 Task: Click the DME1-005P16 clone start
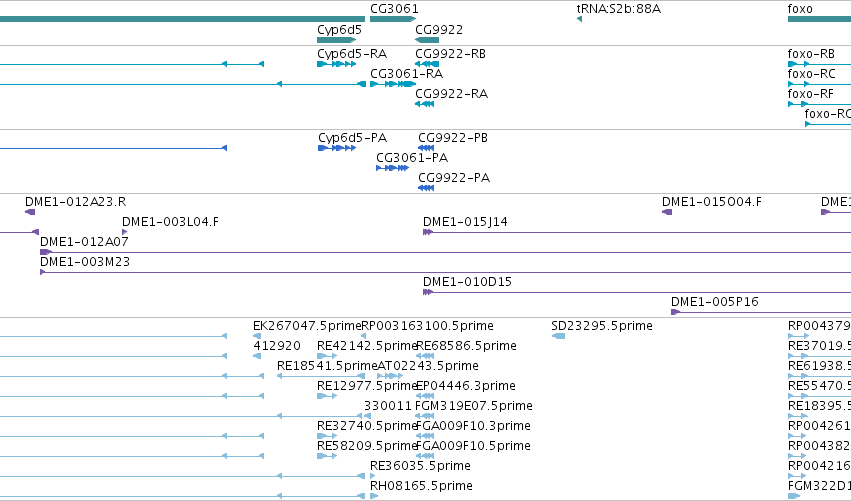click(x=676, y=312)
